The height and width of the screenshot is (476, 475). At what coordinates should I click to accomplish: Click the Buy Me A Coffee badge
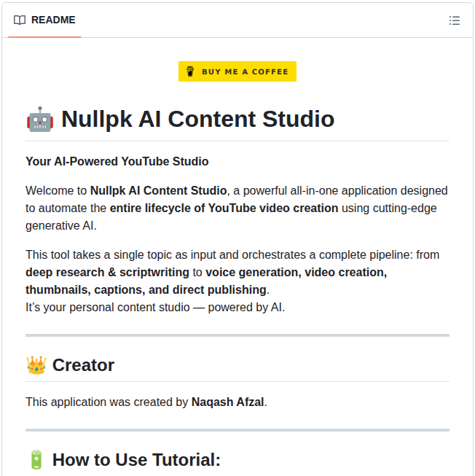pos(237,71)
